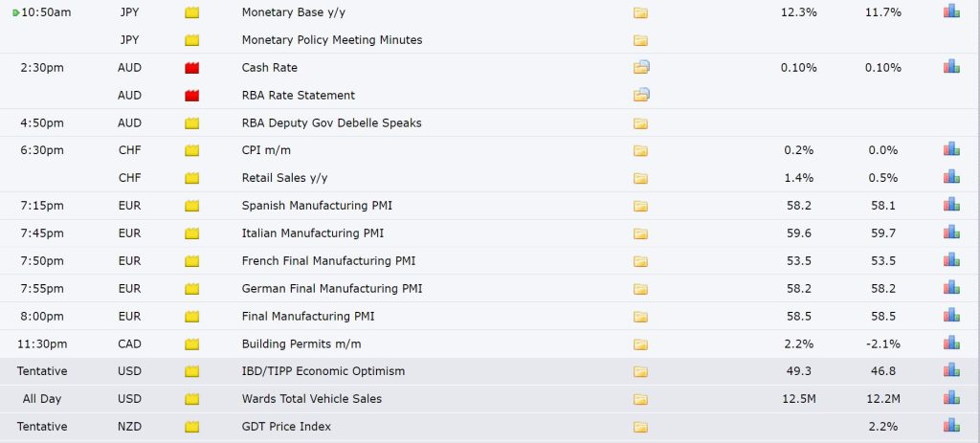Open the Wards Total Vehicle Sales chart icon
This screenshot has width=980, height=443.
pyautogui.click(x=951, y=397)
